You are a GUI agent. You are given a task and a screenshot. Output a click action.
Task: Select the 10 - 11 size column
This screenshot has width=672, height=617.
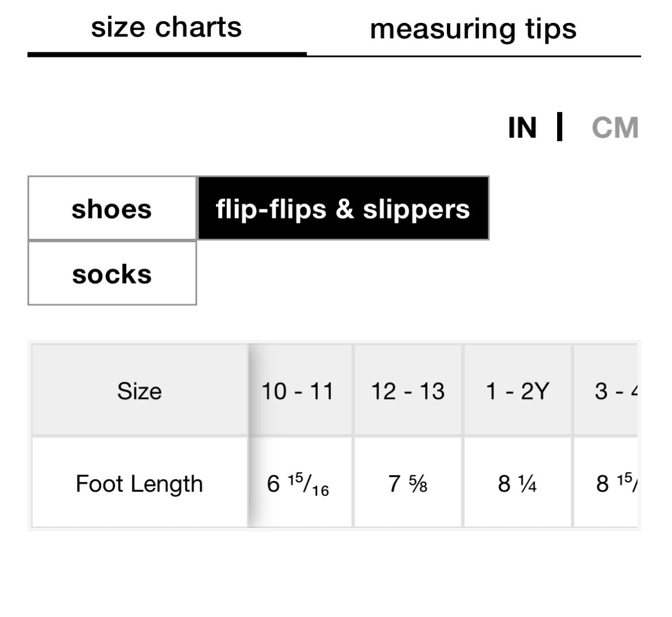point(298,391)
